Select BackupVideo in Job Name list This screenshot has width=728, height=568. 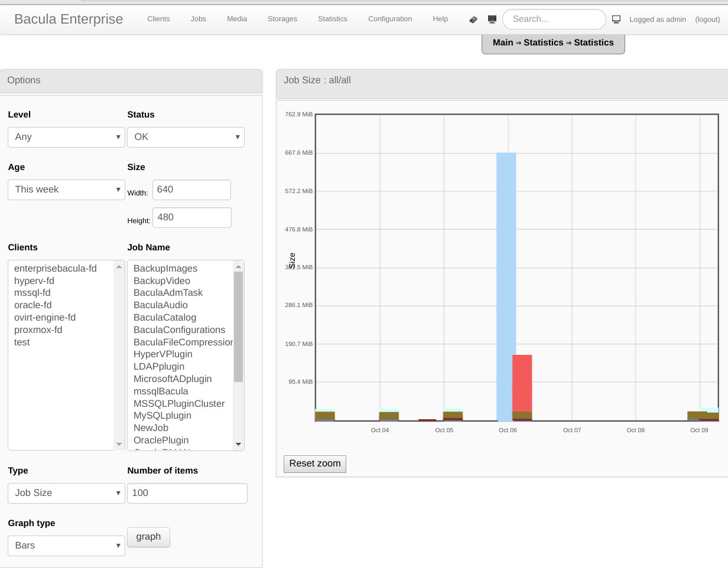click(180, 281)
